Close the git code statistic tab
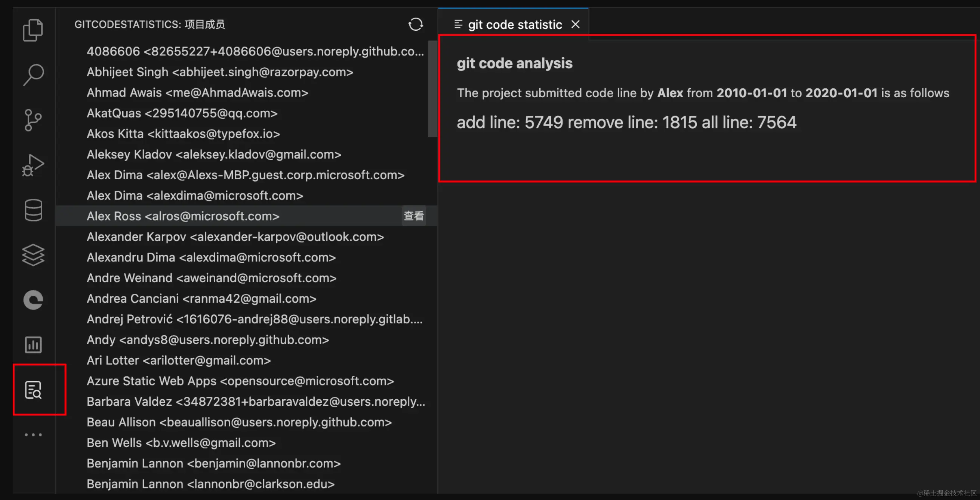Viewport: 980px width, 500px height. click(x=575, y=24)
